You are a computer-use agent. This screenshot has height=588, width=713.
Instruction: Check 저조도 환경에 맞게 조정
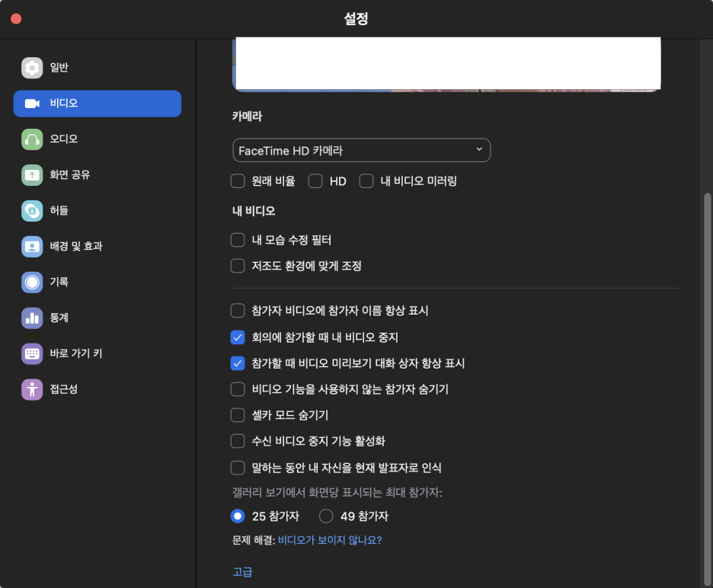click(238, 266)
